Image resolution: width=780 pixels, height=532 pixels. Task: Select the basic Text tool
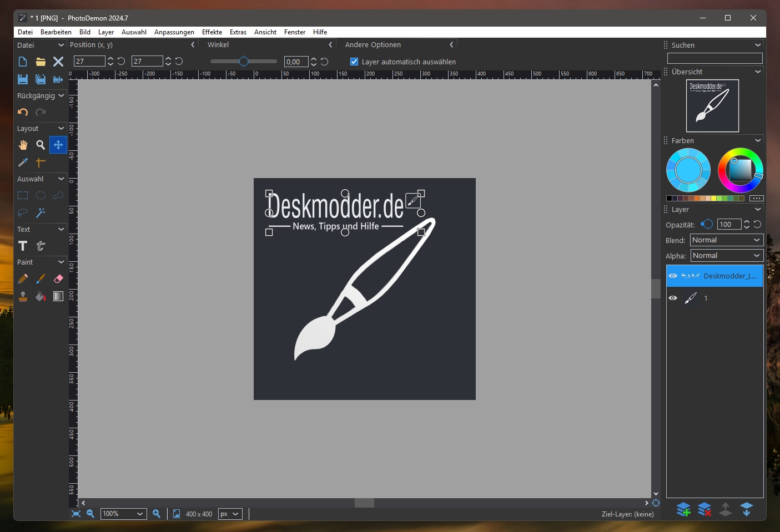23,246
